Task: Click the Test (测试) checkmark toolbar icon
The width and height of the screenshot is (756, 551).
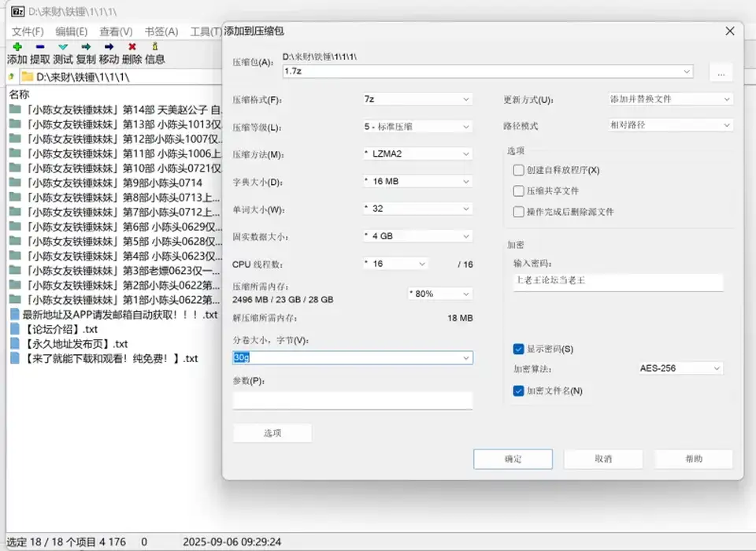Action: point(63,46)
